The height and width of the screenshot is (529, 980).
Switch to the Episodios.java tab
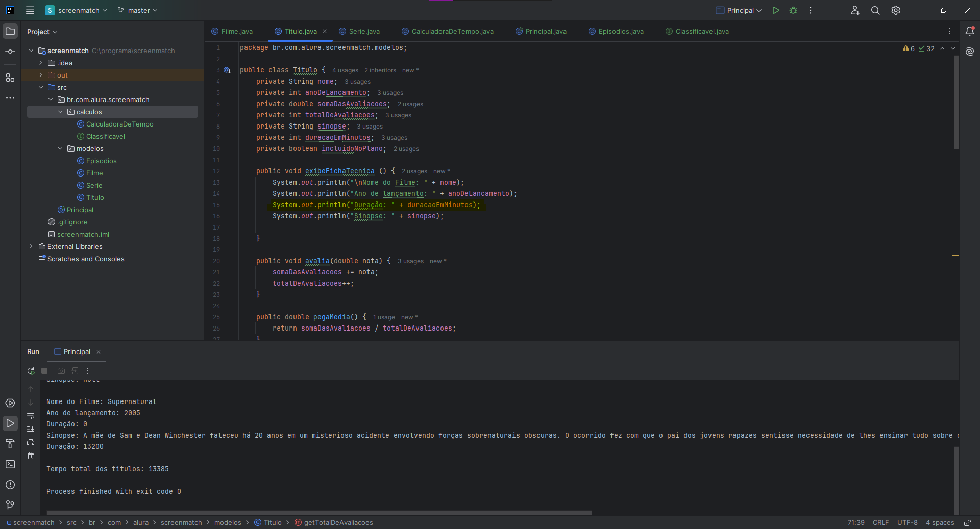(616, 31)
